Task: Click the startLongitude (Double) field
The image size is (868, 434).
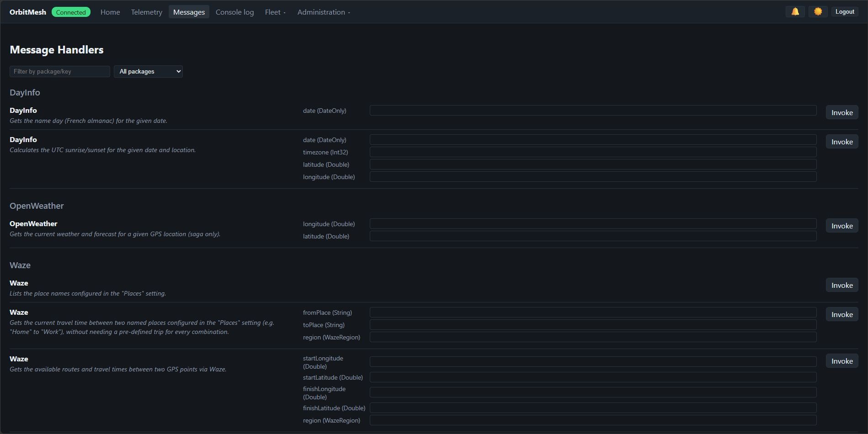Action: [x=593, y=362]
